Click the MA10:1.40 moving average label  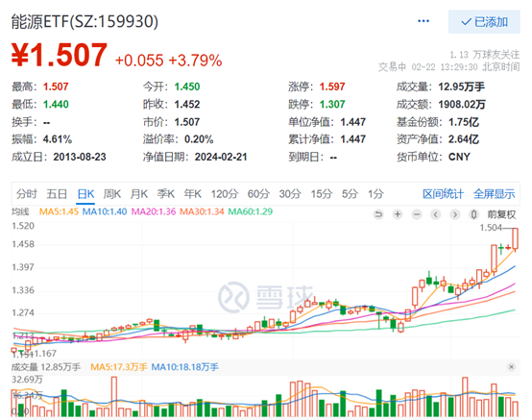(105, 211)
